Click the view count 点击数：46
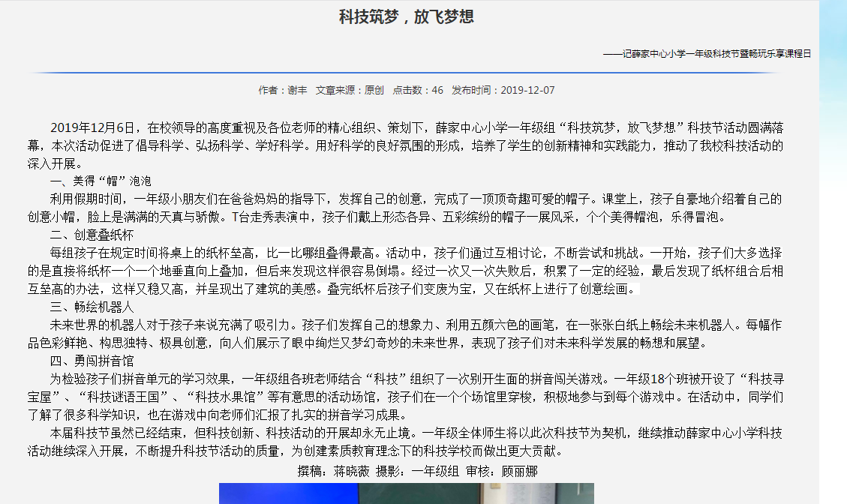 click(x=418, y=90)
